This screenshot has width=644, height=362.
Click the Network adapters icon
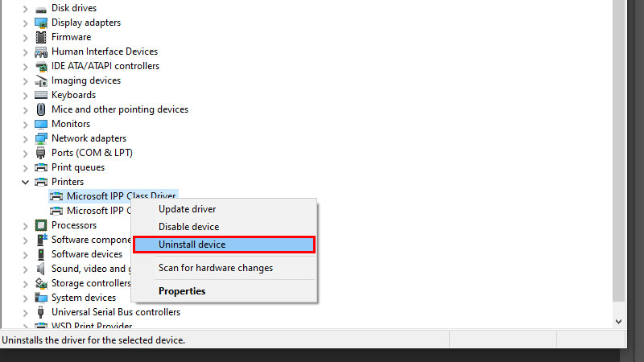tap(41, 138)
